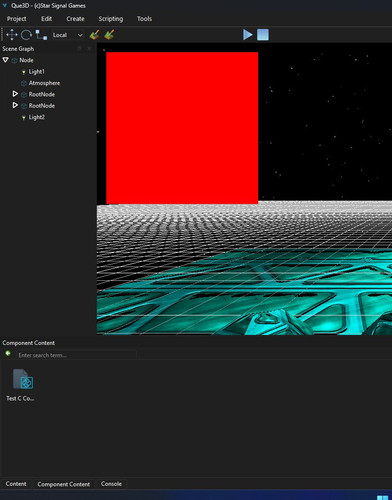Image resolution: width=392 pixels, height=500 pixels.
Task: Open the Tools menu
Action: (144, 19)
